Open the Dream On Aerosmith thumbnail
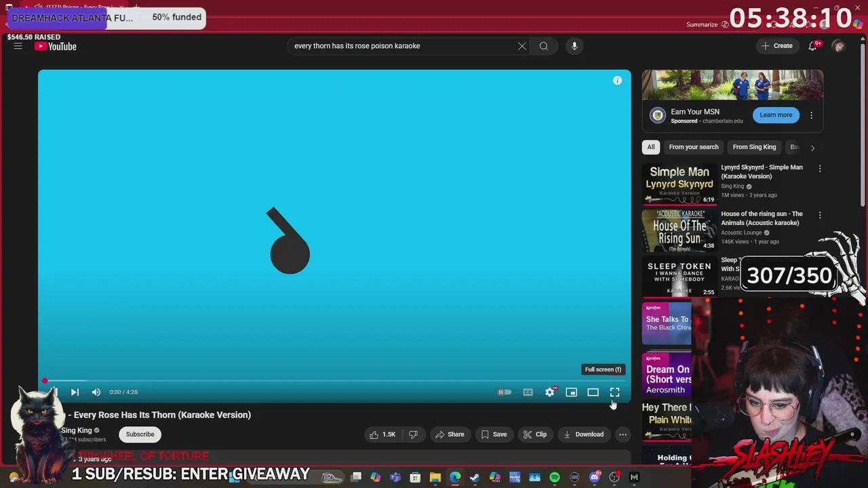 point(667,374)
